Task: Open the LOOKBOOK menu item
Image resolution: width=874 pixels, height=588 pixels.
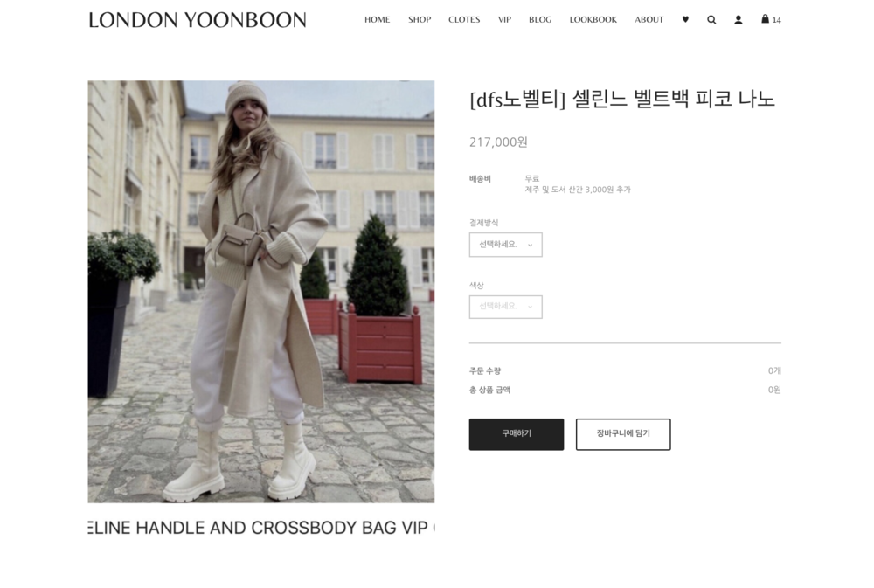Action: (593, 19)
